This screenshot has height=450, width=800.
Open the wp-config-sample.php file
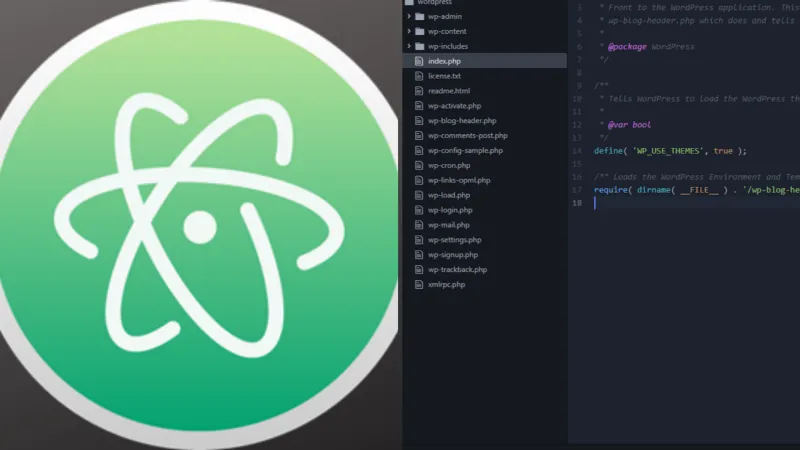pos(465,150)
